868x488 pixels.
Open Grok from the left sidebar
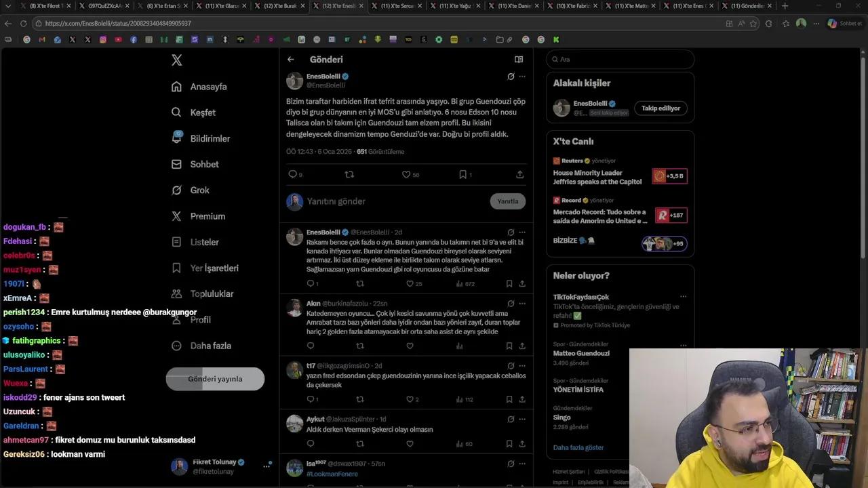[x=199, y=190]
